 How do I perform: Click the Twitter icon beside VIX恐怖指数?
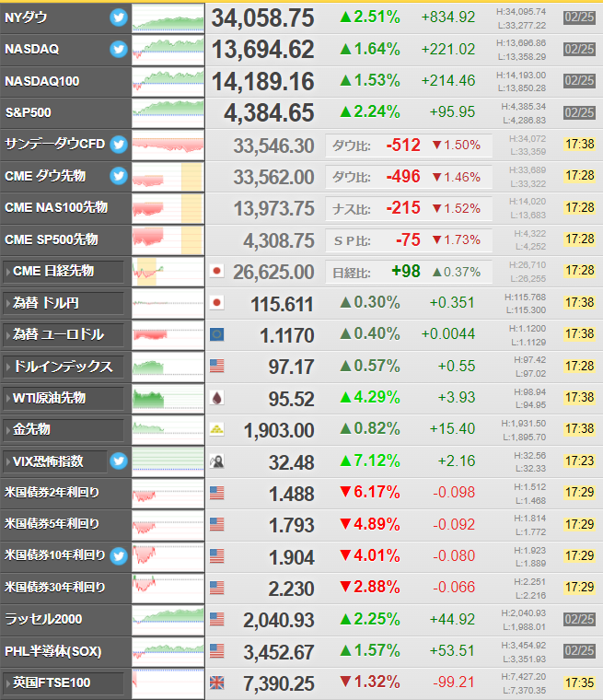119,461
